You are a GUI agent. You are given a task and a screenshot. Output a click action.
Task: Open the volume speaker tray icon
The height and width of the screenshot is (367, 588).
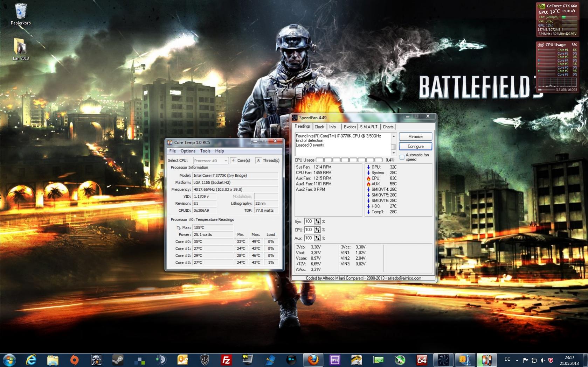[x=542, y=360]
